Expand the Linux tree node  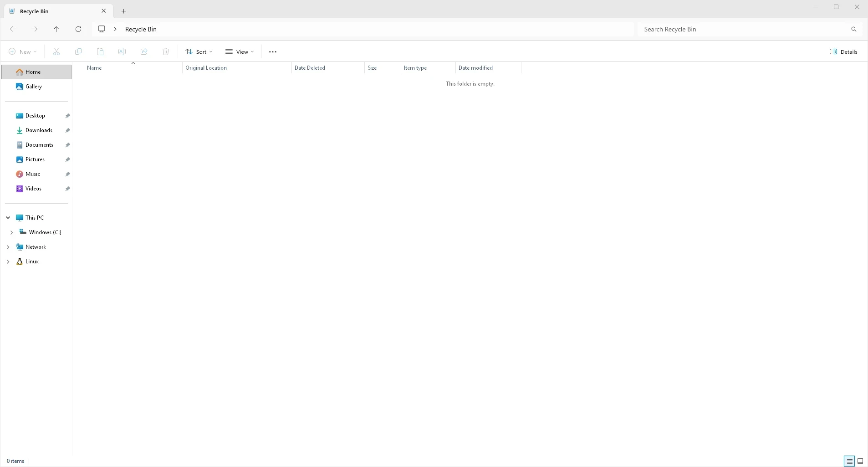[x=8, y=262]
